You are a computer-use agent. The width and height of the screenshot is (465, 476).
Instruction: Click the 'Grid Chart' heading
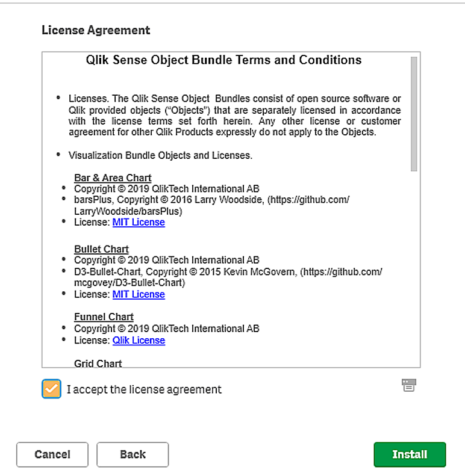tap(98, 363)
